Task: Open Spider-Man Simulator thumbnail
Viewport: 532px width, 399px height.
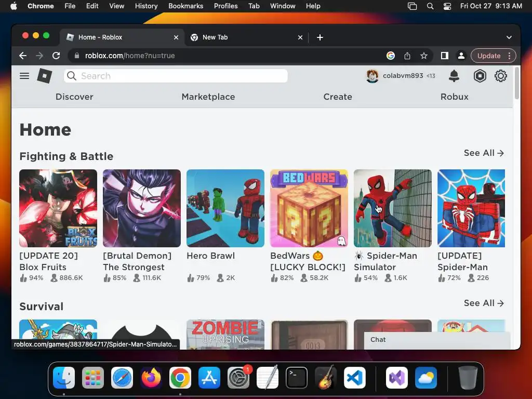Action: 393,208
